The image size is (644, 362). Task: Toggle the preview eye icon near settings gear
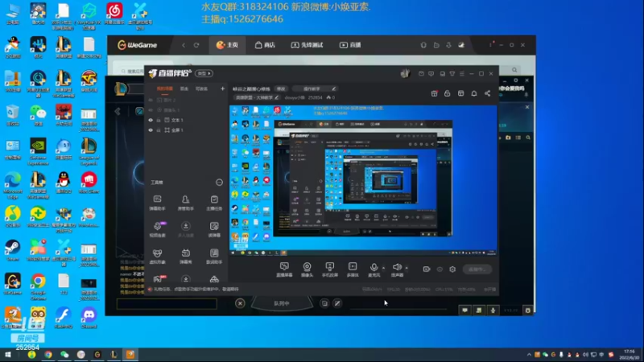(440, 269)
